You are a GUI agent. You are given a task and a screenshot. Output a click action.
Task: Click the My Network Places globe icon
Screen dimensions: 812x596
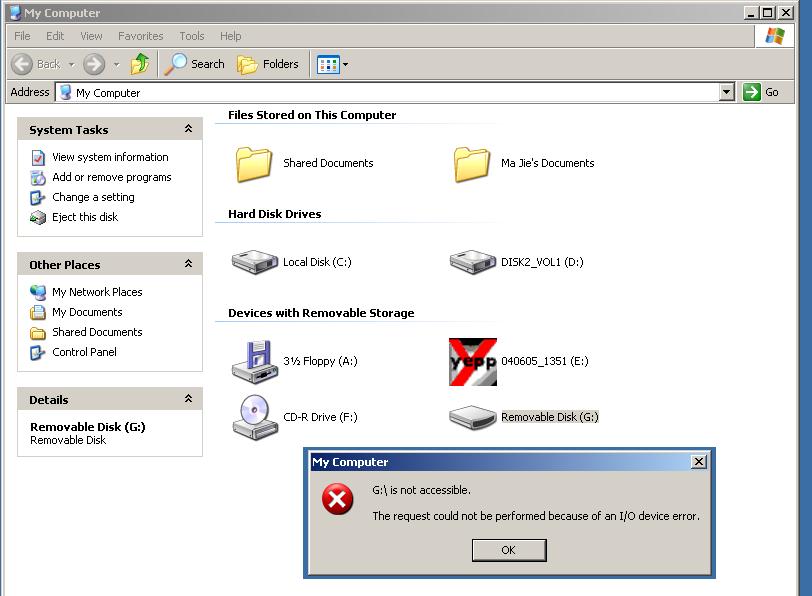(x=38, y=293)
